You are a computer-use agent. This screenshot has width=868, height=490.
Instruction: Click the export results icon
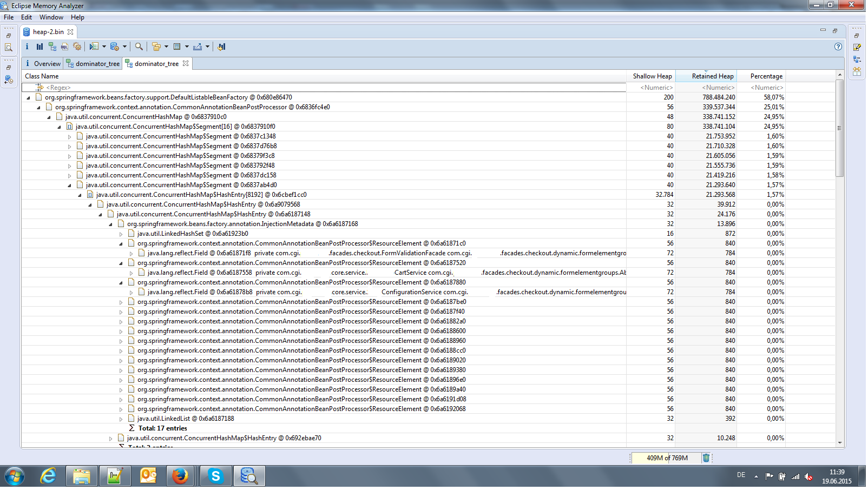click(198, 47)
